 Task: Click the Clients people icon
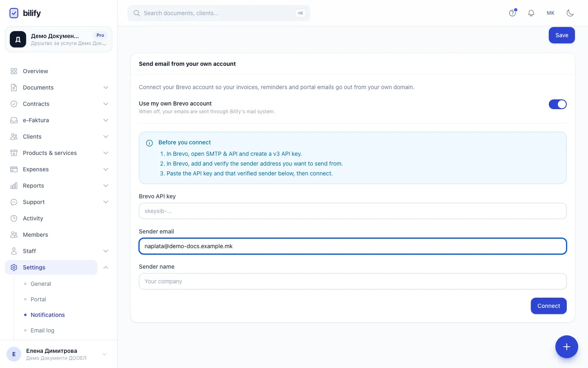point(14,137)
